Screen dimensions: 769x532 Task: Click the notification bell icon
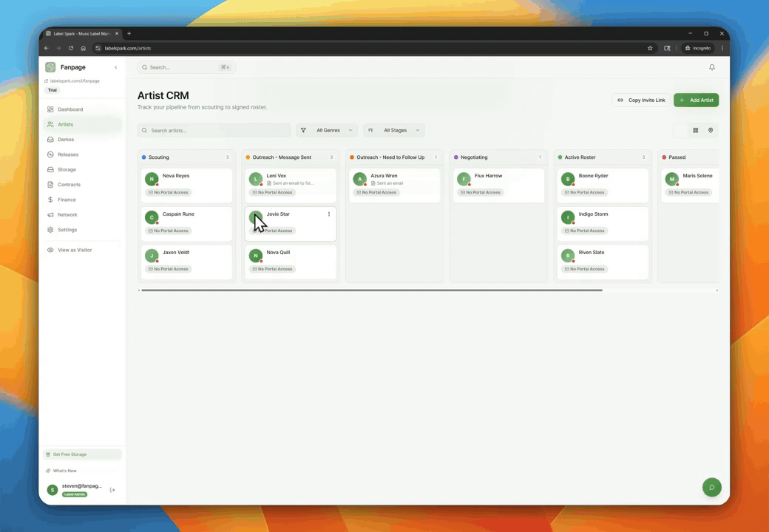pos(712,67)
